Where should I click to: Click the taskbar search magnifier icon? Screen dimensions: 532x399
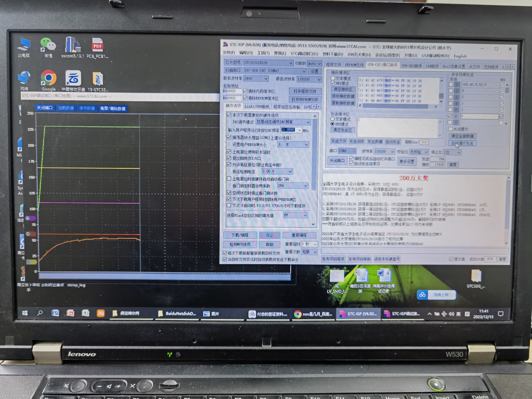click(x=40, y=313)
